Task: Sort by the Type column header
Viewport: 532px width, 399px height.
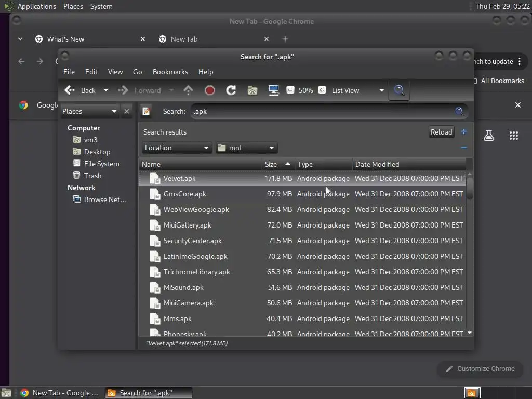Action: click(324, 164)
